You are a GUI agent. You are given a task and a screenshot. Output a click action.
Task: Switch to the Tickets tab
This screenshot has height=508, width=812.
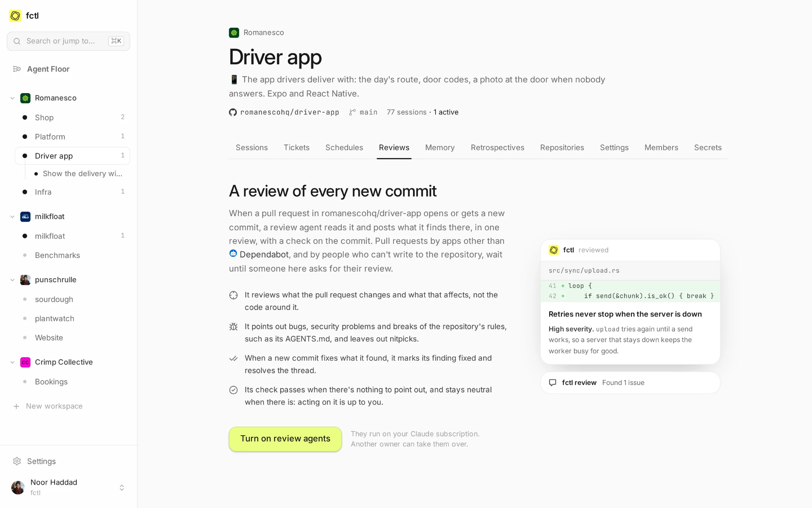point(296,147)
